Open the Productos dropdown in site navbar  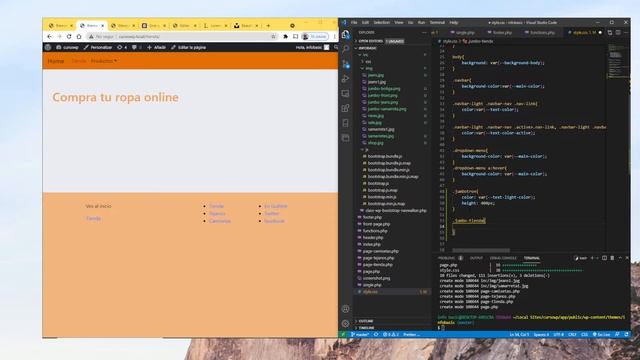104,61
